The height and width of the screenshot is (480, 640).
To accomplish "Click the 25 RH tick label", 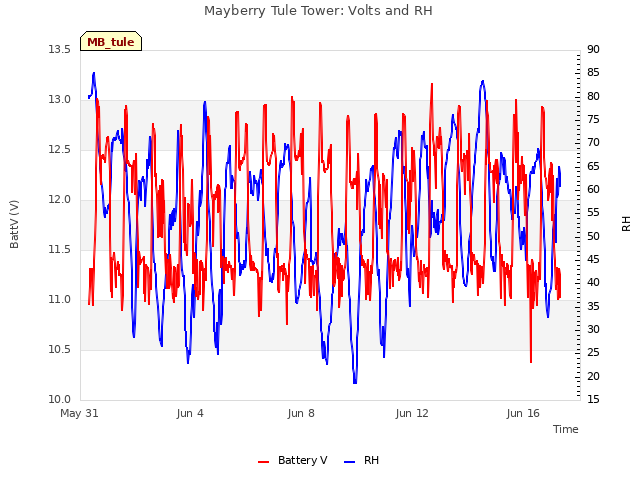I will [x=593, y=353].
